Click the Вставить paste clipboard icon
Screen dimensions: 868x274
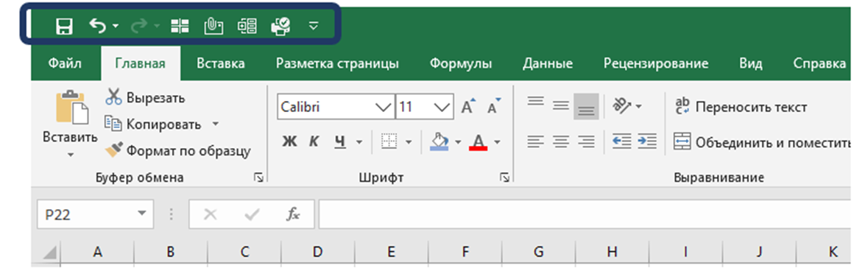72,108
